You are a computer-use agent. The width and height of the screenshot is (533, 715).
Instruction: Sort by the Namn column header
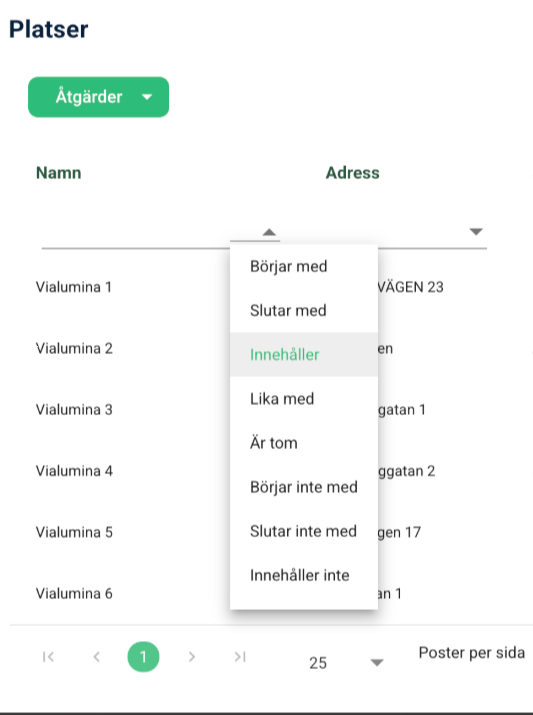point(59,173)
